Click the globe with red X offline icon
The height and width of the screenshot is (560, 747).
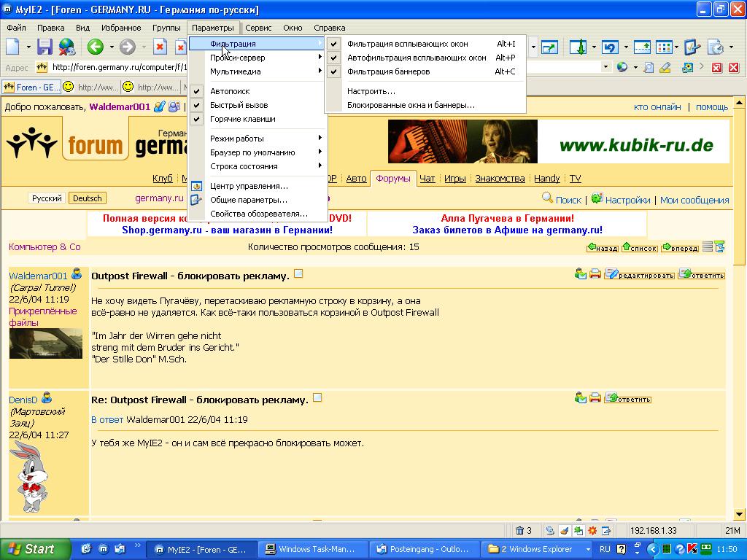[x=67, y=47]
